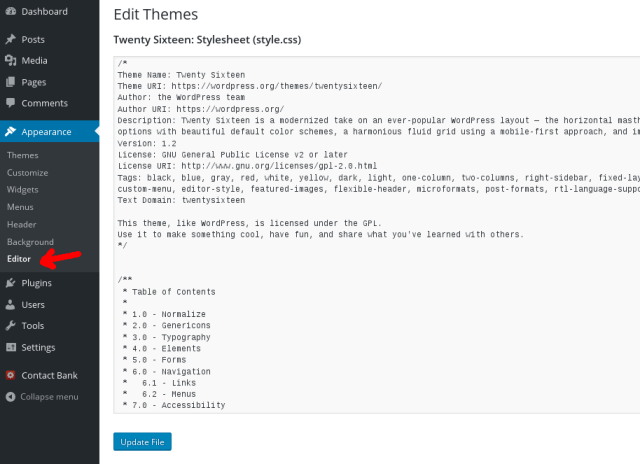This screenshot has height=464, width=640.
Task: Select the Appearance menu label
Action: [x=47, y=132]
